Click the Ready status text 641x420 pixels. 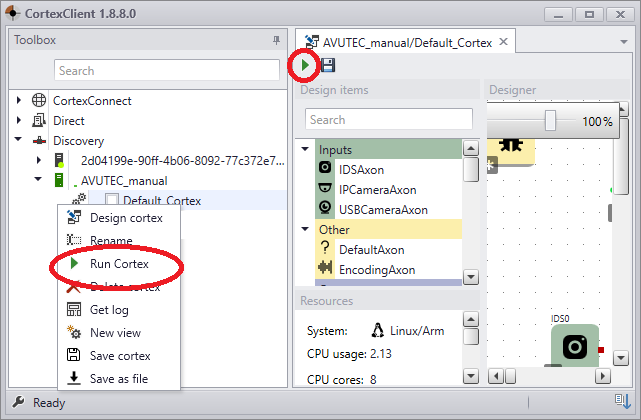49,403
